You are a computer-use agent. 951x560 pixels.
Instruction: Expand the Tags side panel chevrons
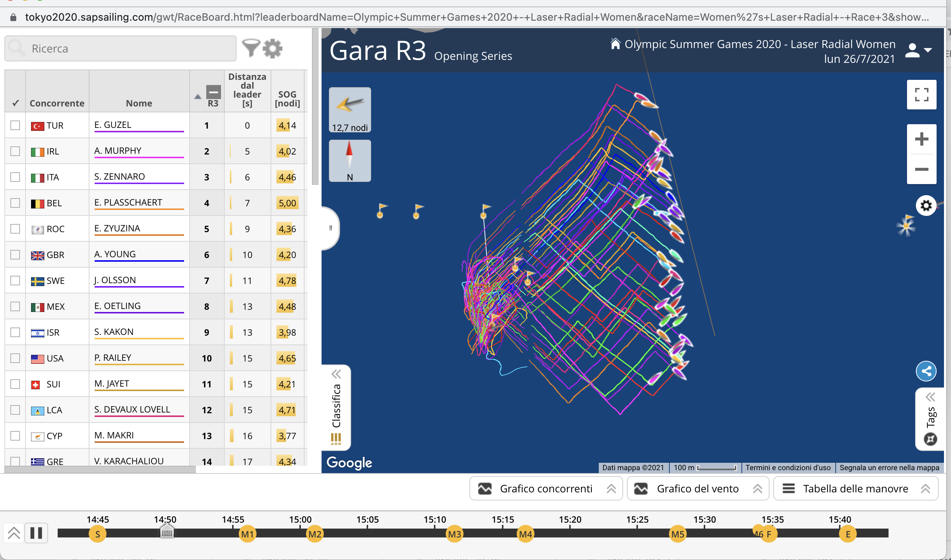[x=930, y=397]
